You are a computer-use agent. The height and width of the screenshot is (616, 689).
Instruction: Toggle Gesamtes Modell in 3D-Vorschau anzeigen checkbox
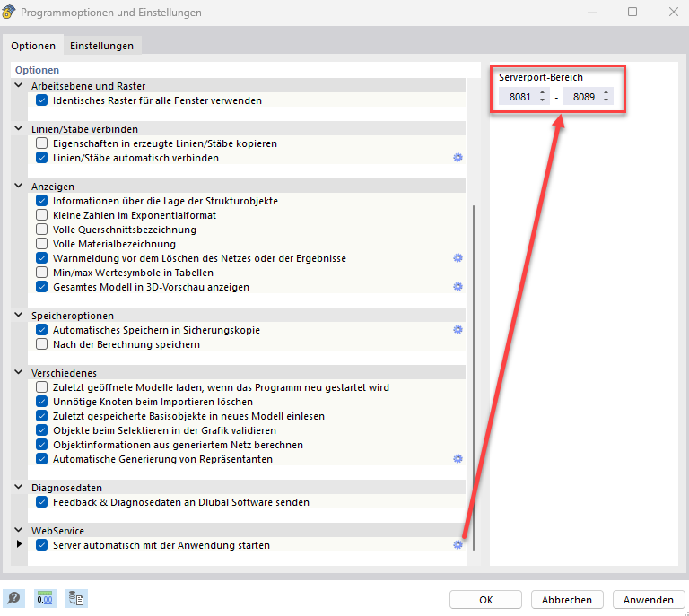42,287
